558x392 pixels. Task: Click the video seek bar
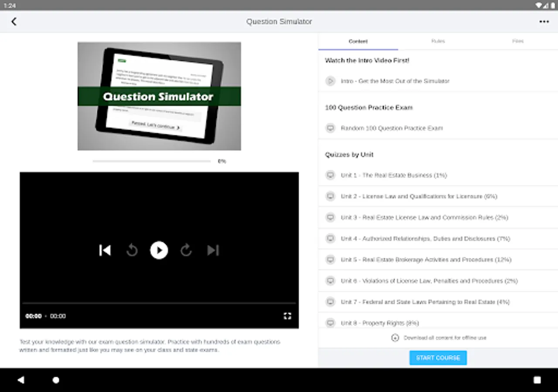click(159, 303)
